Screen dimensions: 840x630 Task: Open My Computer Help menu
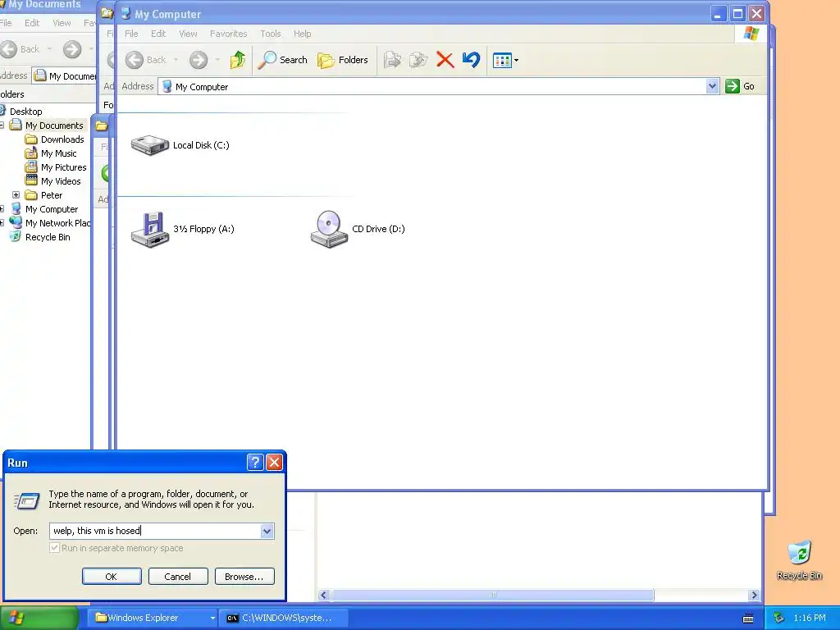302,33
